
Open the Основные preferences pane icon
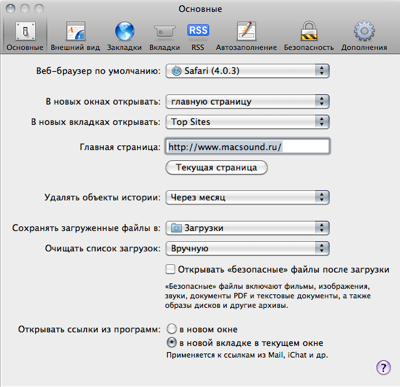point(25,36)
